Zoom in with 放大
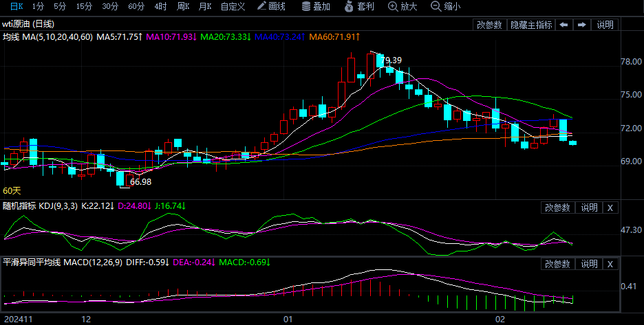This screenshot has height=325, width=644. (402, 6)
